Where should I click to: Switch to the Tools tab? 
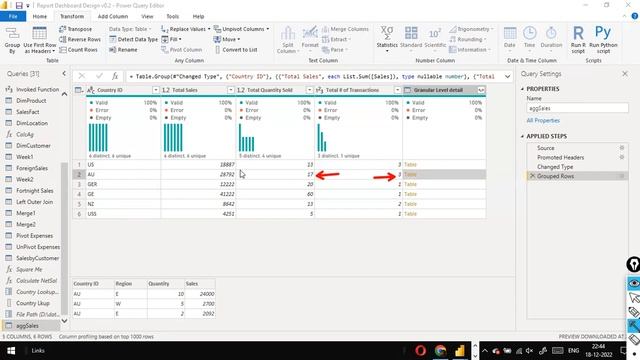173,16
